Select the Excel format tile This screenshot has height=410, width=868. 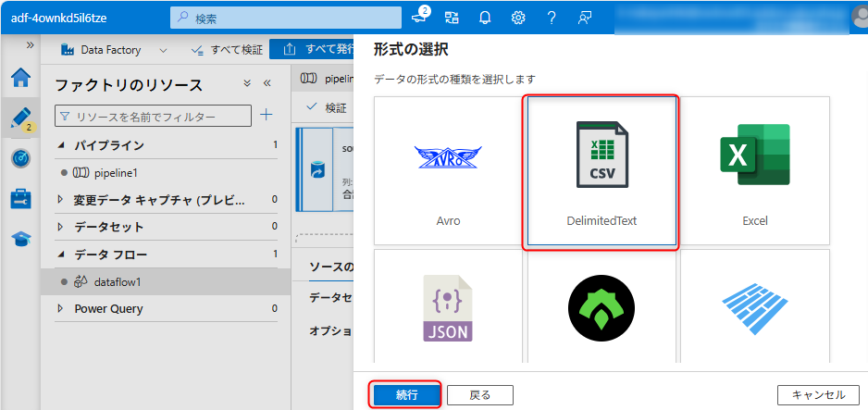[755, 171]
